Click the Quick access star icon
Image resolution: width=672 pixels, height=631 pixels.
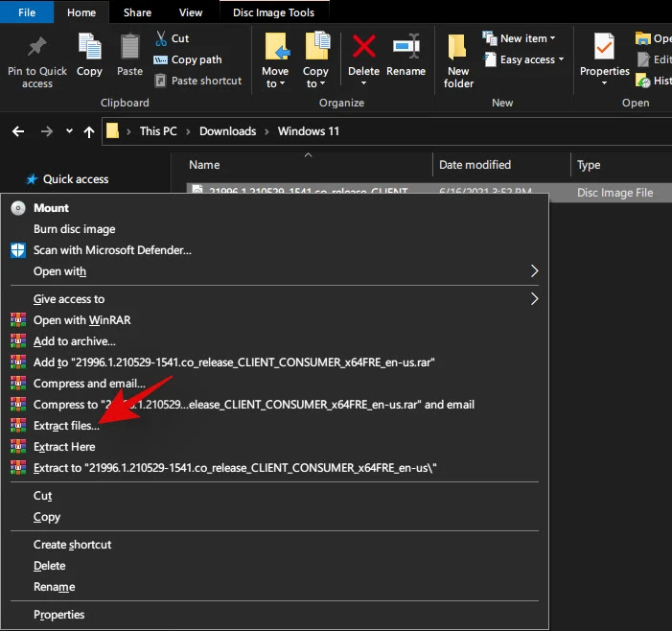click(x=32, y=179)
